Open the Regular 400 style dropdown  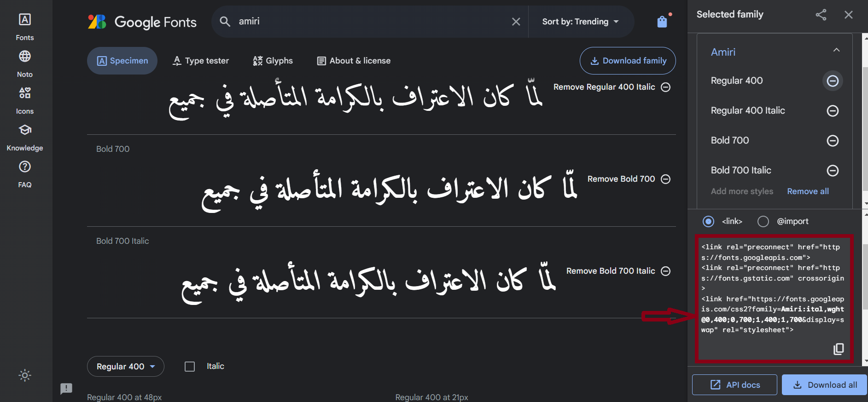(125, 367)
